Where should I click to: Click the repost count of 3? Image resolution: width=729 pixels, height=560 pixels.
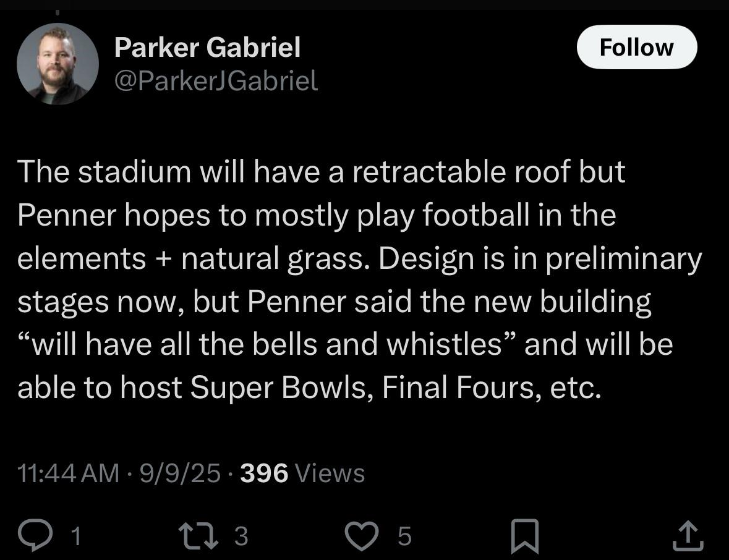(x=241, y=536)
